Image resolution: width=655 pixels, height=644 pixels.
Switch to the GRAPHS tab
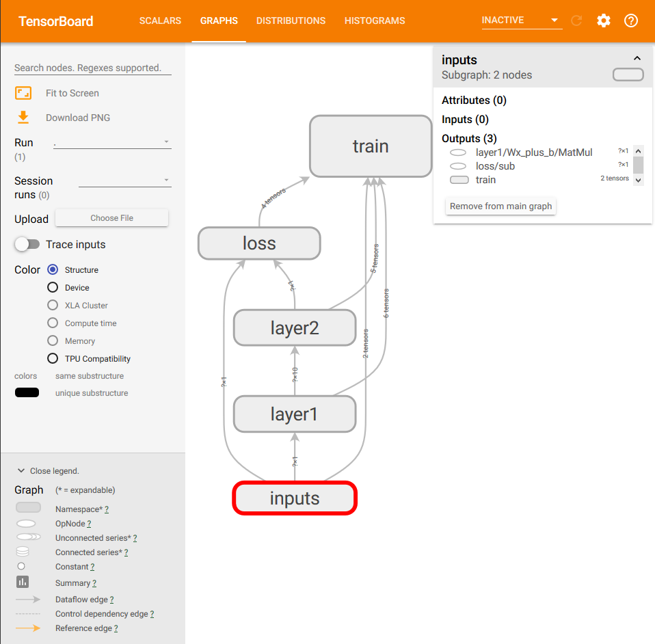coord(219,21)
